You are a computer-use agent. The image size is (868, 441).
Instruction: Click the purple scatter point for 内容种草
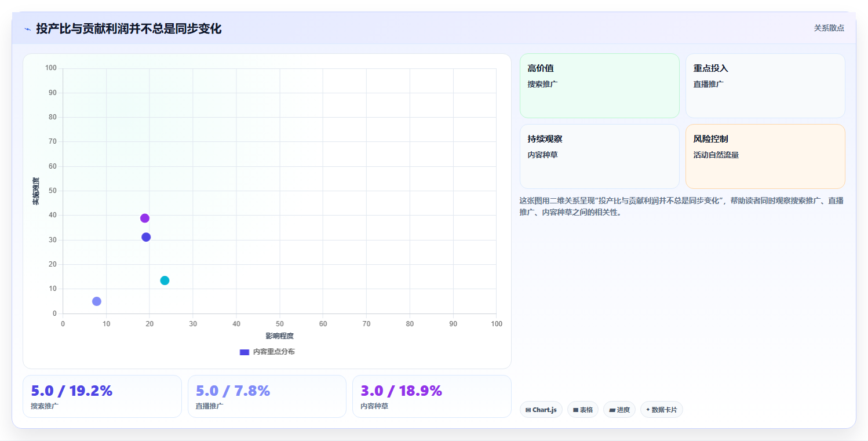145,218
